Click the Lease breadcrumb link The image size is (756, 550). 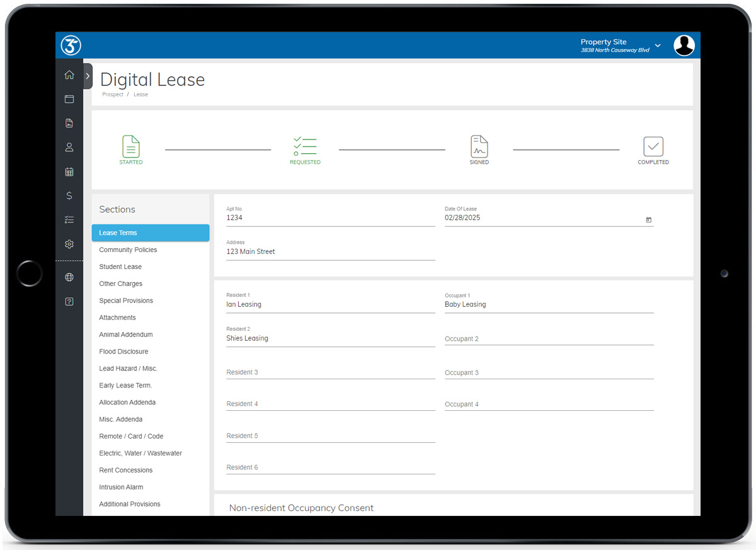[140, 95]
